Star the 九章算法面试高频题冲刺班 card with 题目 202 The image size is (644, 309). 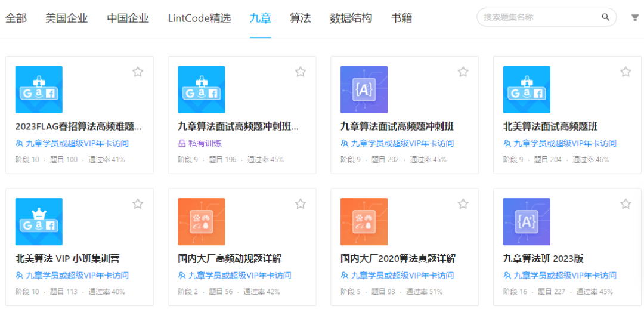(x=463, y=72)
